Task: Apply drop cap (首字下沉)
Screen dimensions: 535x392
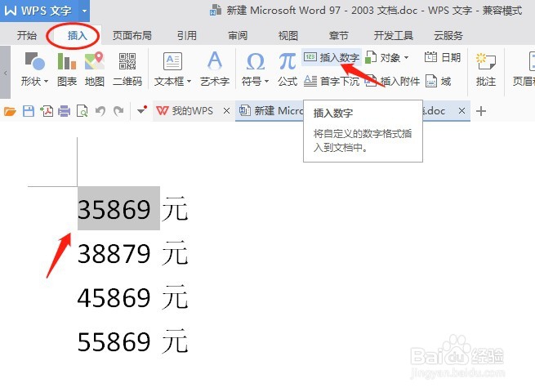Action: coord(332,81)
